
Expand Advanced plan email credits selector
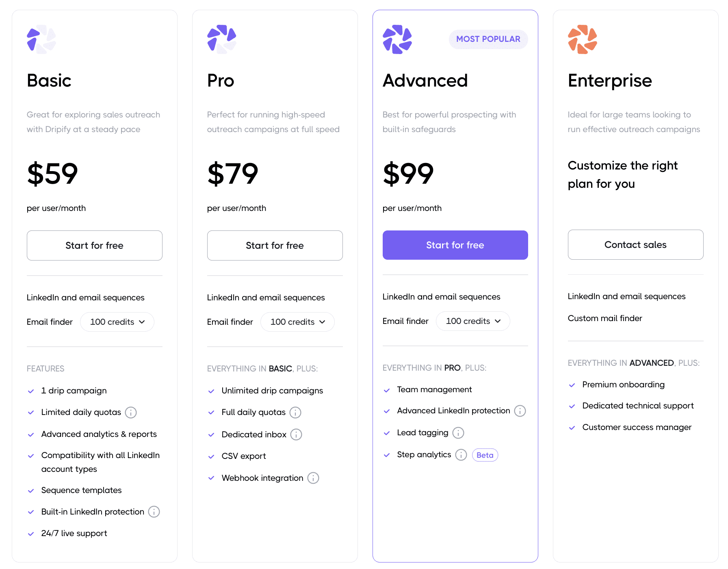coord(473,321)
